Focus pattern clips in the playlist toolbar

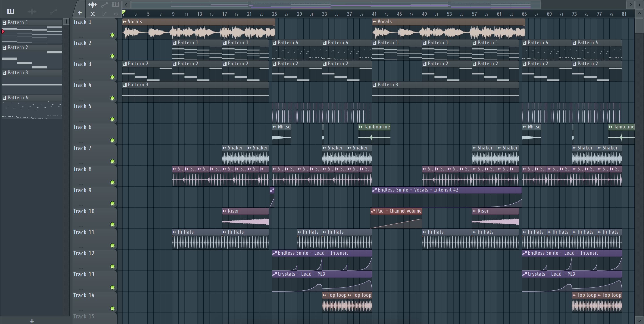coord(116,4)
